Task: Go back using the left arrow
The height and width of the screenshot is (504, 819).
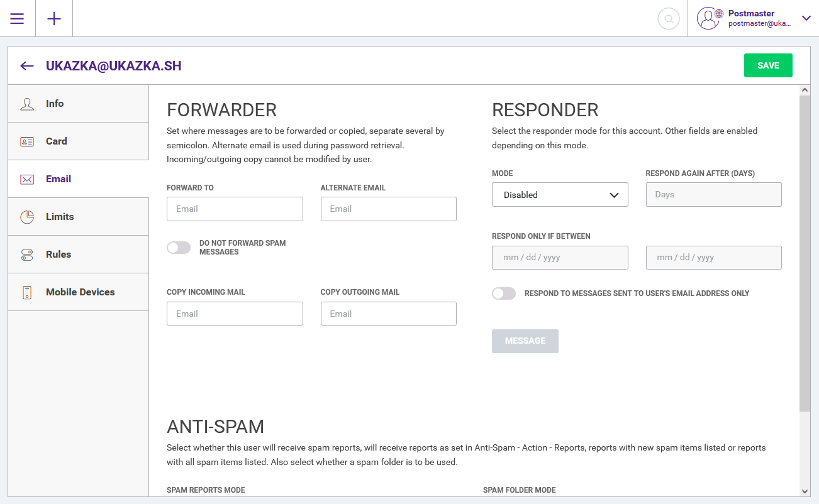Action: click(26, 66)
